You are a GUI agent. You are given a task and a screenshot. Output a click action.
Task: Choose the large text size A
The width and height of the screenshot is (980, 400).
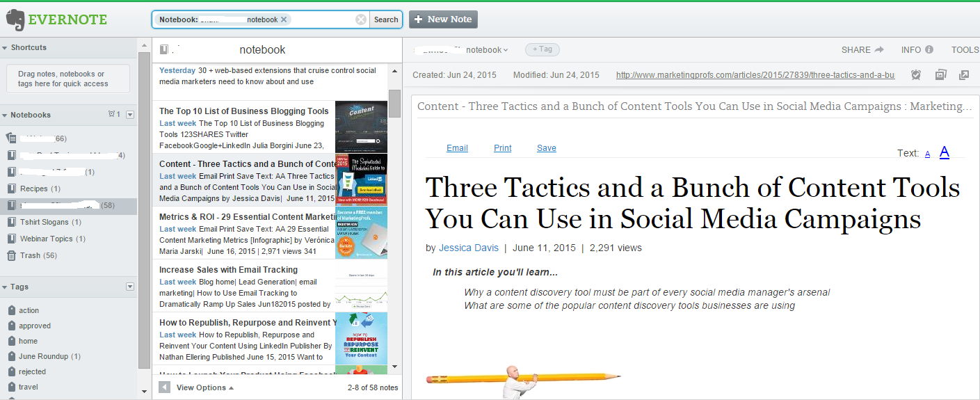tap(945, 152)
